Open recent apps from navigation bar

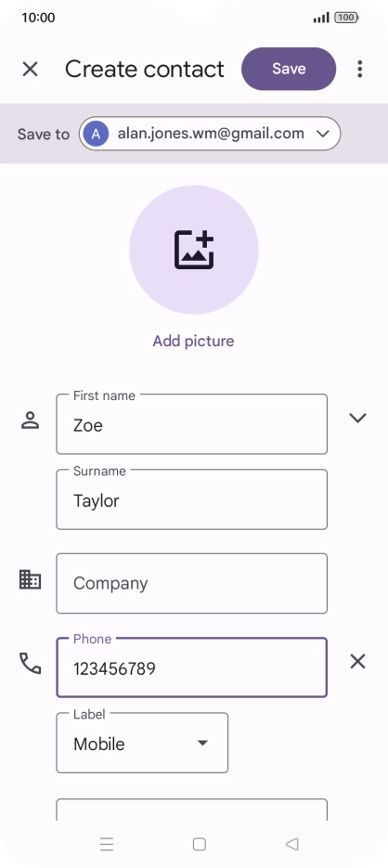[107, 844]
